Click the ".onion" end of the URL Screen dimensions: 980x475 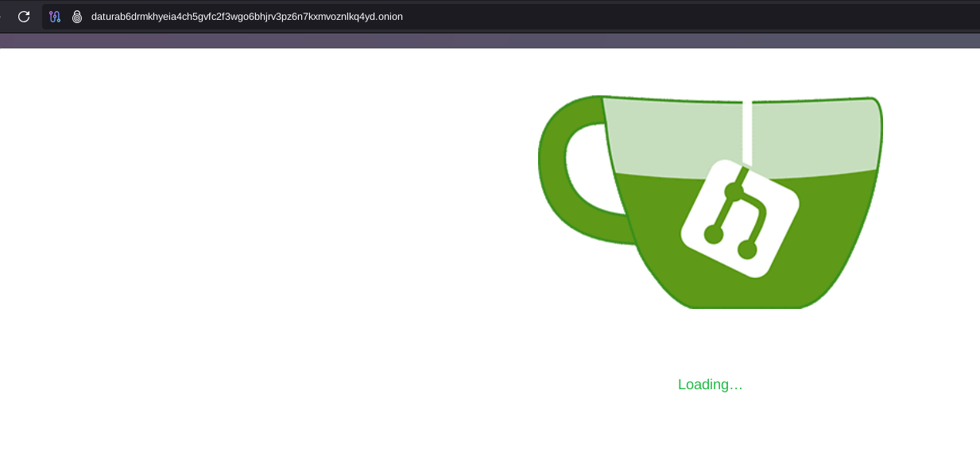(389, 17)
